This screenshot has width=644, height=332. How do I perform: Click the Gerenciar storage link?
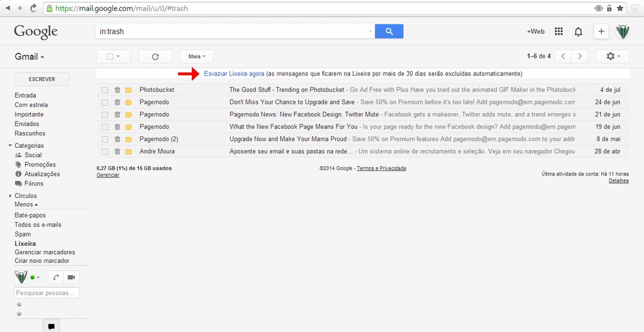point(108,175)
